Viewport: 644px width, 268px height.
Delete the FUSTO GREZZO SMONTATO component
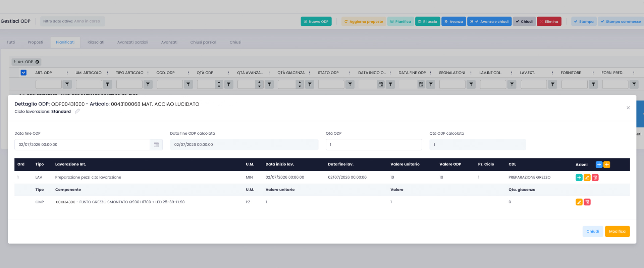pyautogui.click(x=587, y=202)
